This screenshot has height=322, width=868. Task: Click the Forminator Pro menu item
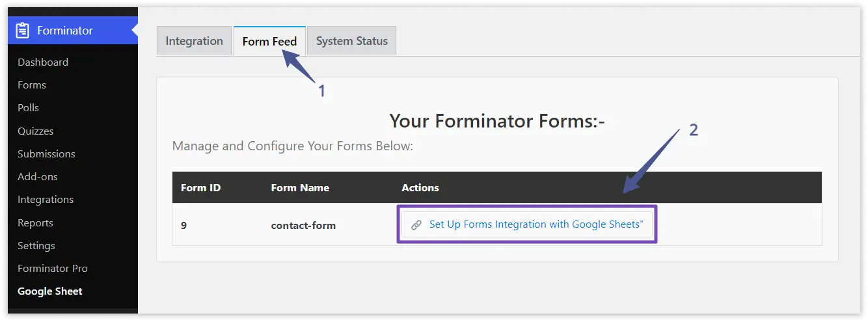click(x=53, y=269)
